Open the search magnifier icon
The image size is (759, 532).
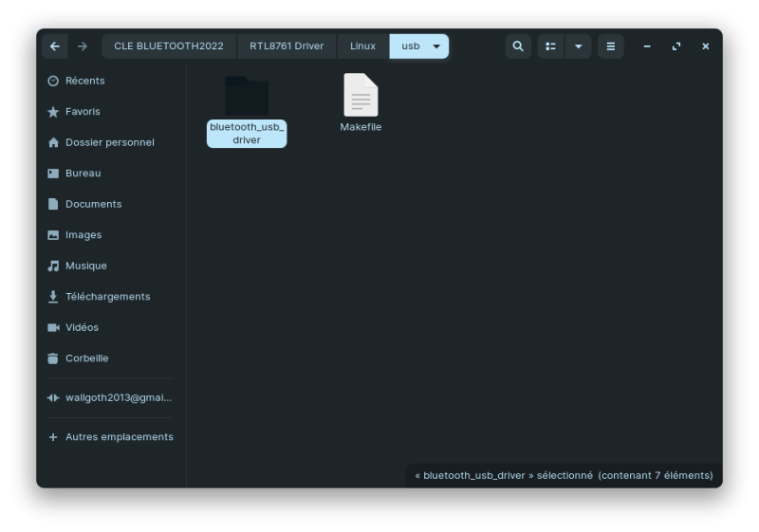point(517,46)
